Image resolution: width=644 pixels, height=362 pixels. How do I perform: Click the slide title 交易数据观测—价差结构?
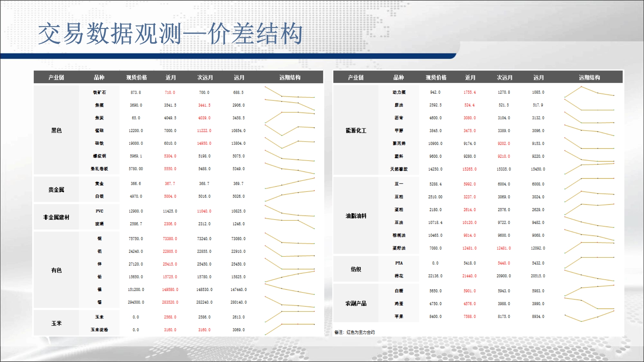point(170,33)
